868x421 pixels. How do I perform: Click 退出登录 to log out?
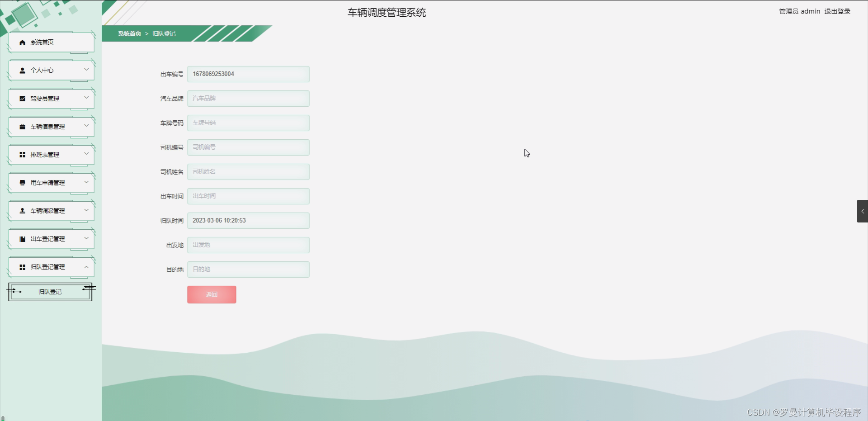(x=837, y=11)
